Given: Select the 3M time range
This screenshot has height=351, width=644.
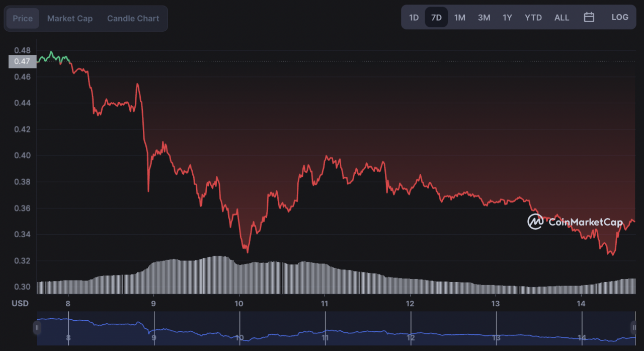Looking at the screenshot, I should pyautogui.click(x=484, y=17).
